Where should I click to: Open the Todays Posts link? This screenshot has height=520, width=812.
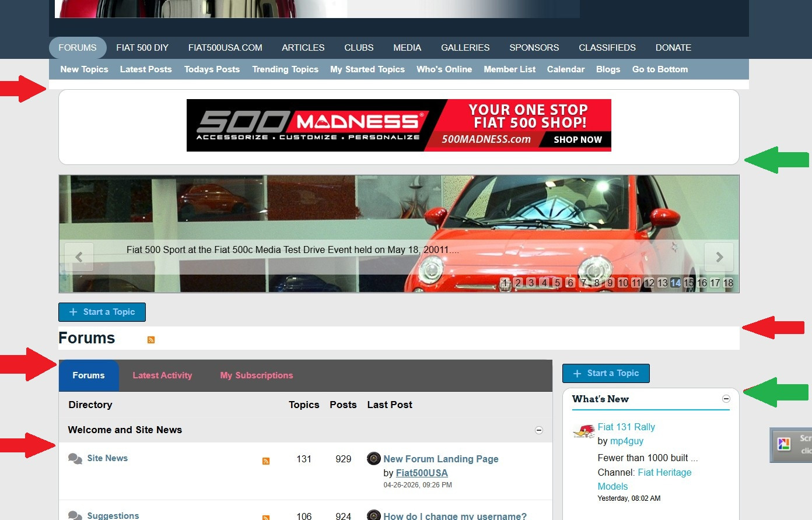coord(212,69)
